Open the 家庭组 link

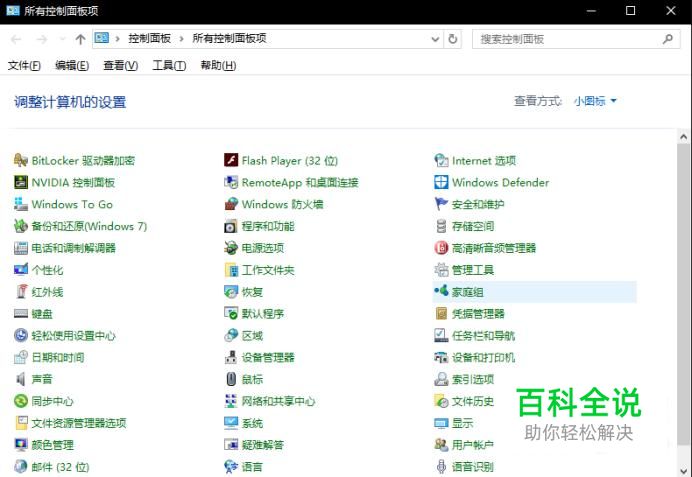point(467,292)
